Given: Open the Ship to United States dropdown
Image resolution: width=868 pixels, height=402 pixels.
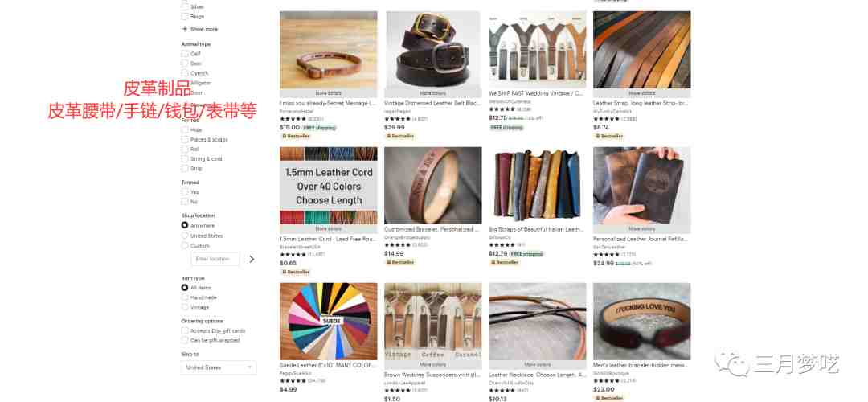Looking at the screenshot, I should tap(219, 367).
